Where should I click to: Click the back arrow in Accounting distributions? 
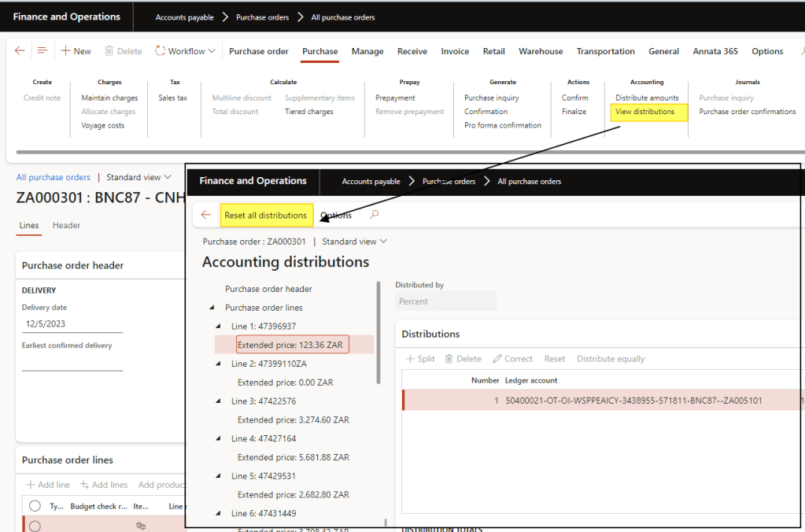(x=206, y=215)
